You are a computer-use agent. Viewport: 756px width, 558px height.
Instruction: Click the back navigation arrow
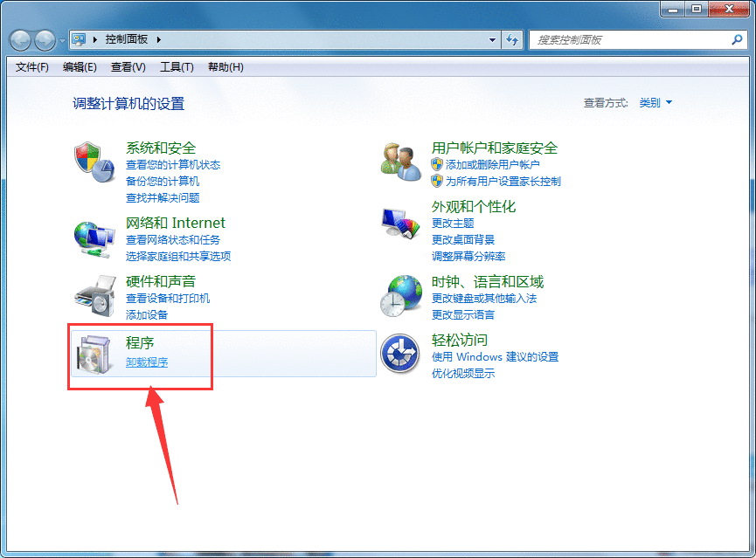pyautogui.click(x=19, y=39)
